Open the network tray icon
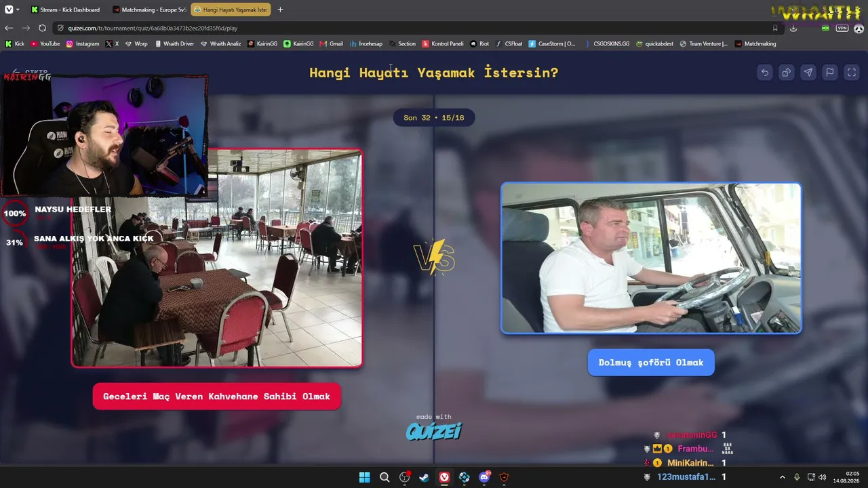This screenshot has width=868, height=488. pos(811,477)
